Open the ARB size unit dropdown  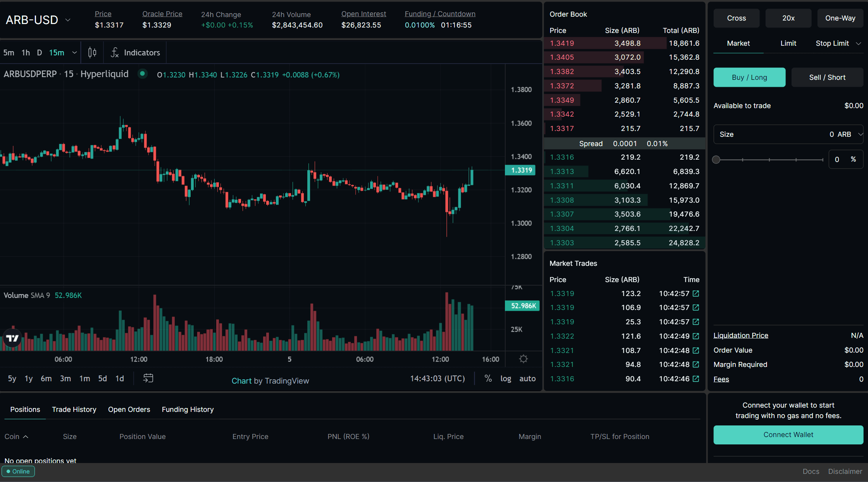[x=847, y=134]
